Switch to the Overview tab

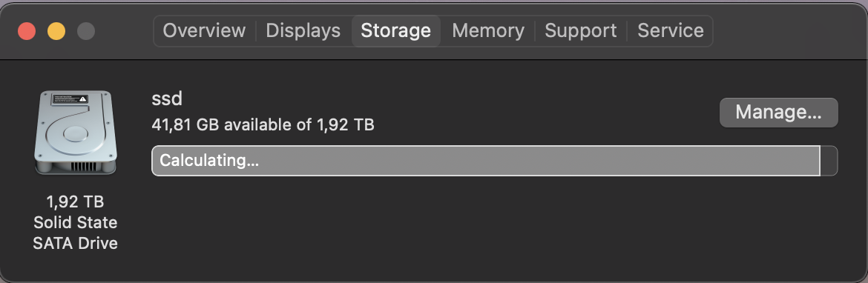[x=204, y=30]
